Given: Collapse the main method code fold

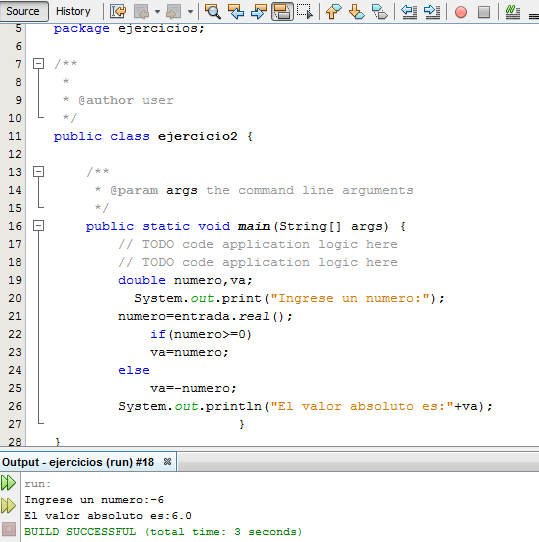Looking at the screenshot, I should pyautogui.click(x=38, y=226).
